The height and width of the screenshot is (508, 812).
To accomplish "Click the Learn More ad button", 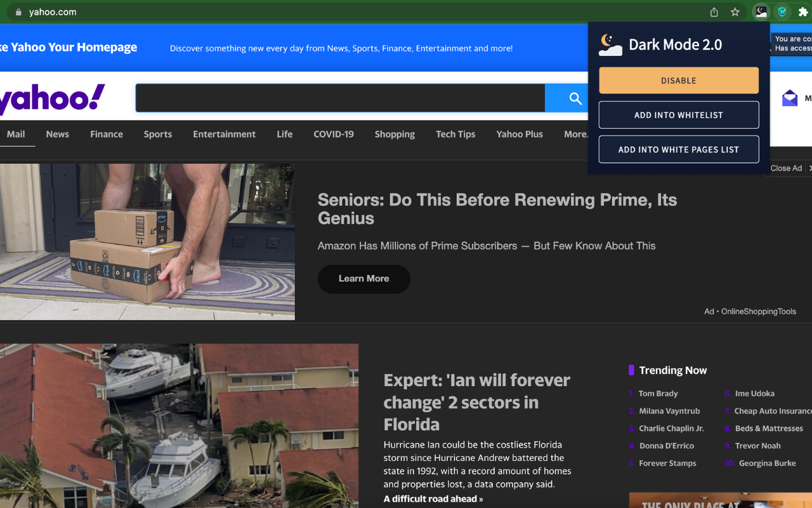I will pyautogui.click(x=364, y=279).
